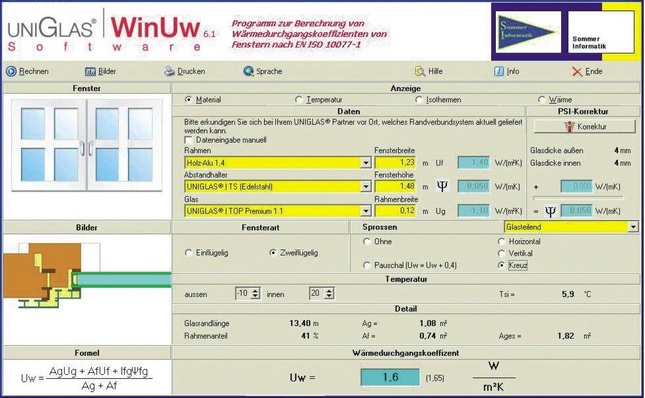Click the Uf value 1,40 field
The height and width of the screenshot is (398, 645).
[x=473, y=162]
